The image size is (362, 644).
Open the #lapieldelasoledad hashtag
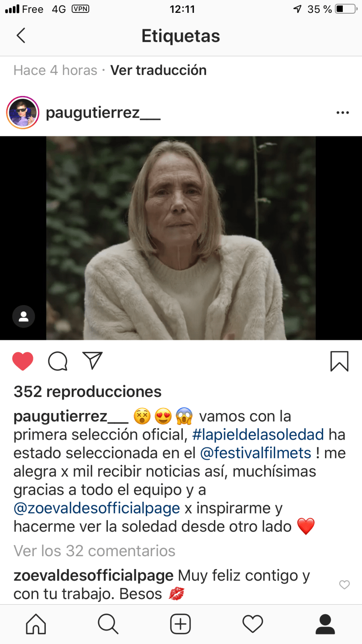tap(258, 435)
